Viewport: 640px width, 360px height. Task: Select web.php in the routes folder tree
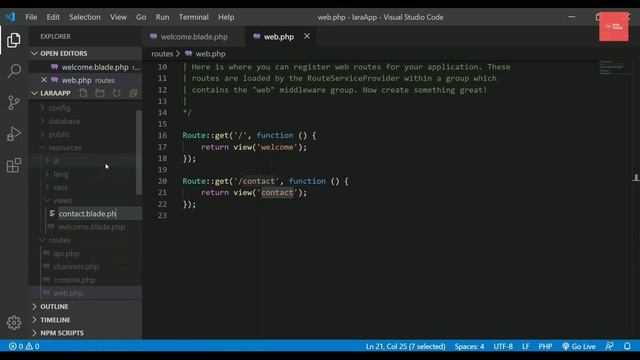pos(68,293)
